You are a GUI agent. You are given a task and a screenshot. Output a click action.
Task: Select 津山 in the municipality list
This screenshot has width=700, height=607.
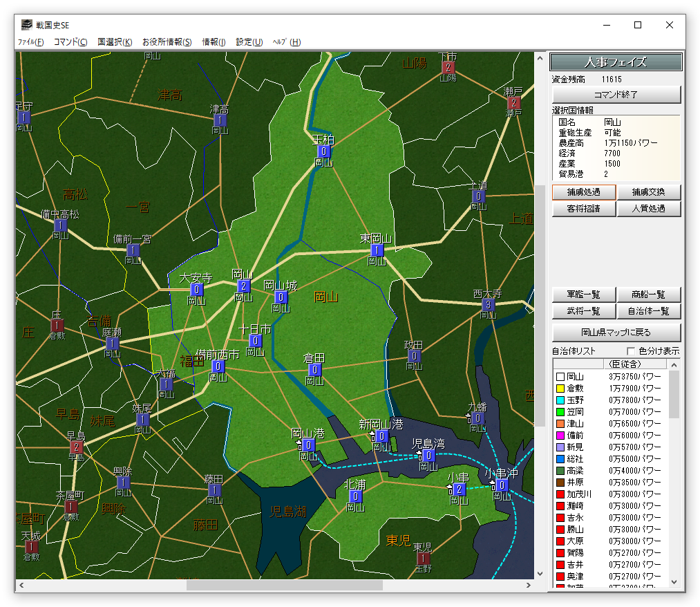point(575,424)
